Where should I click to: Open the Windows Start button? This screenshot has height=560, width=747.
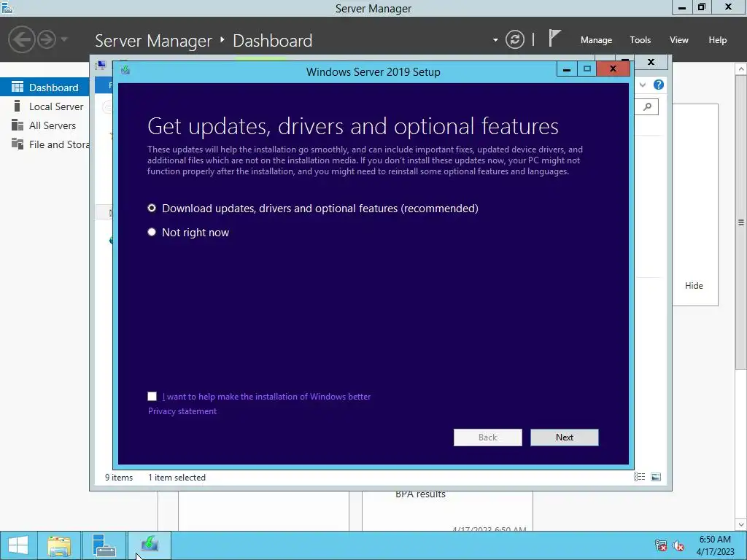[x=18, y=545]
